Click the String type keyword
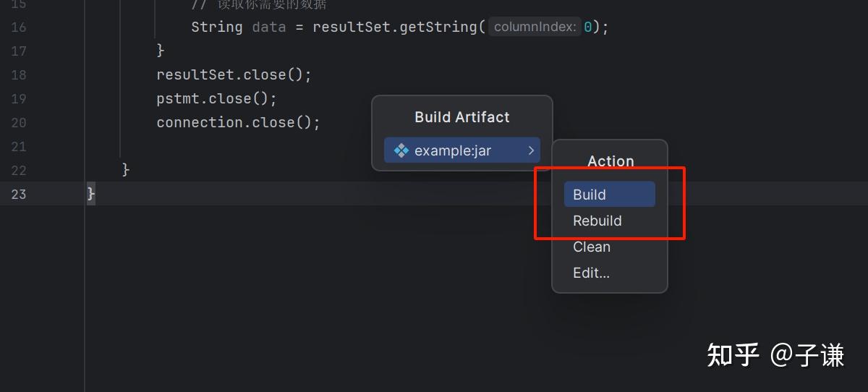This screenshot has width=868, height=392. (x=216, y=27)
